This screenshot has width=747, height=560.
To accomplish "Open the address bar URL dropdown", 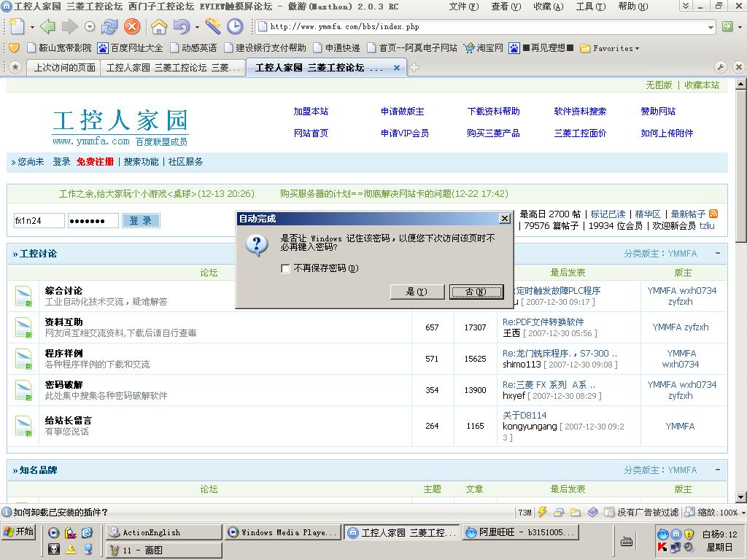I will pyautogui.click(x=711, y=27).
